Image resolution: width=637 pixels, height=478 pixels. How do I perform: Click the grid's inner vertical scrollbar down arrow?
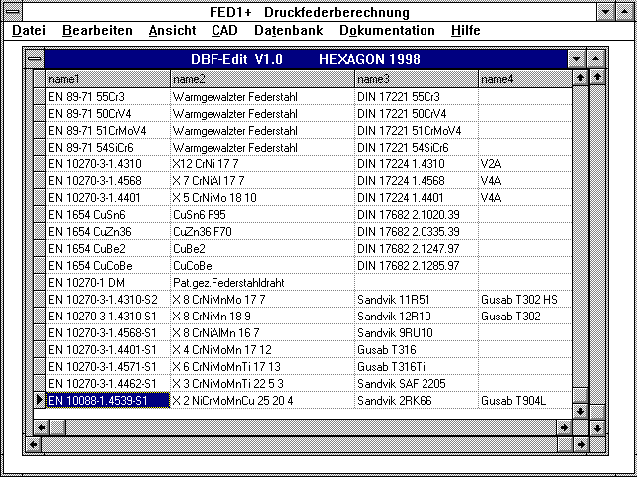[578, 409]
